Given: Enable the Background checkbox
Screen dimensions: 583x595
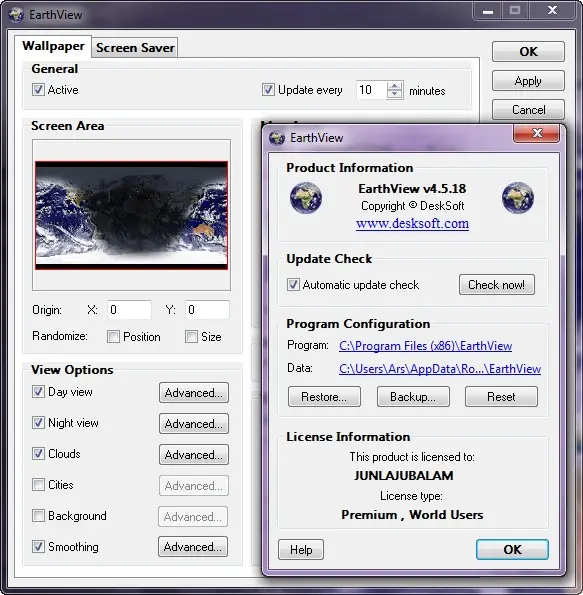Looking at the screenshot, I should pyautogui.click(x=38, y=516).
